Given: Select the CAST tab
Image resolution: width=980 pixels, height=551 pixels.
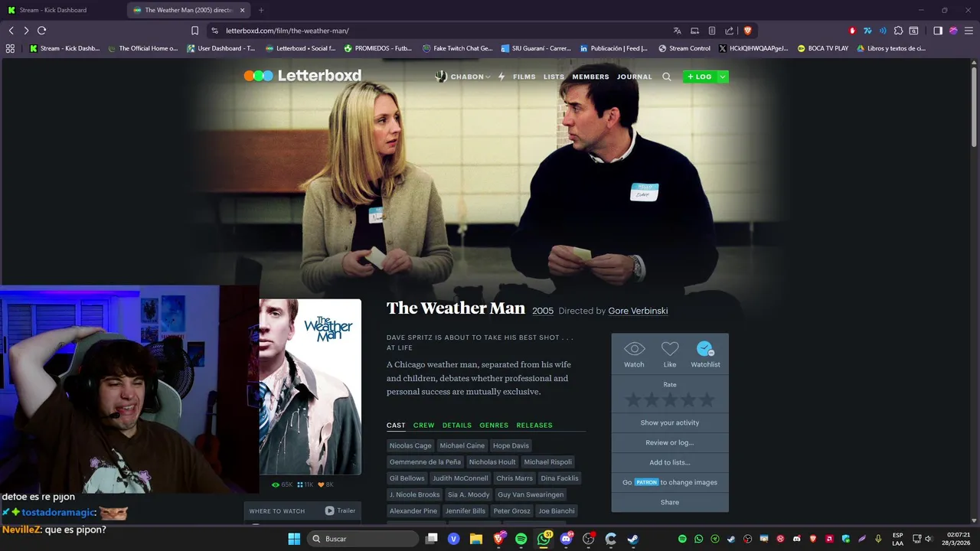Looking at the screenshot, I should [x=396, y=425].
